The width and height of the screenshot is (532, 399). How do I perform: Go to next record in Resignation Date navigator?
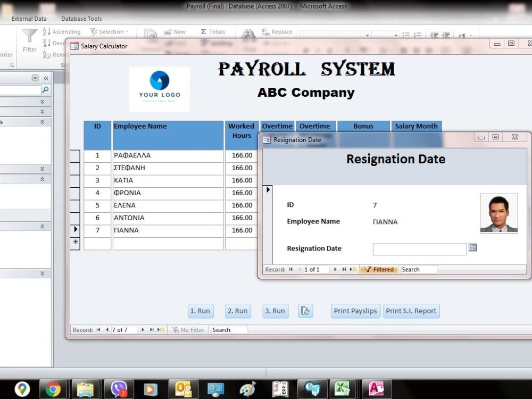pos(335,269)
